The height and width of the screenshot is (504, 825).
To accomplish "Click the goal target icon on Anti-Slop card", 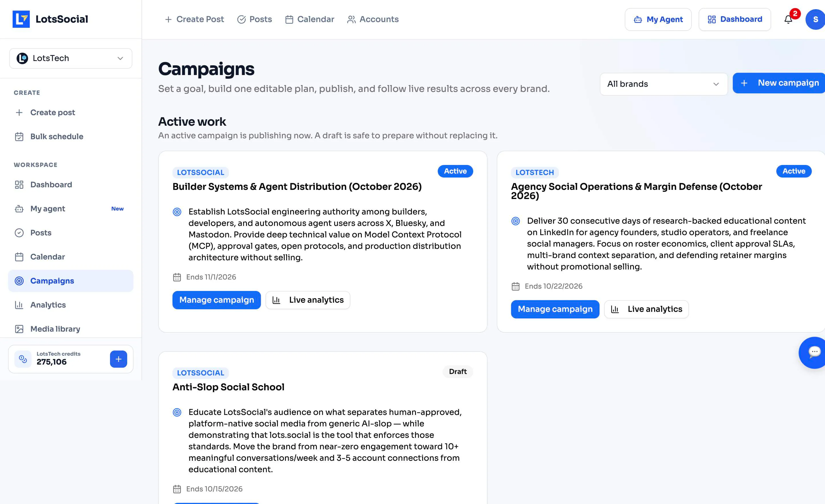I will click(x=177, y=412).
